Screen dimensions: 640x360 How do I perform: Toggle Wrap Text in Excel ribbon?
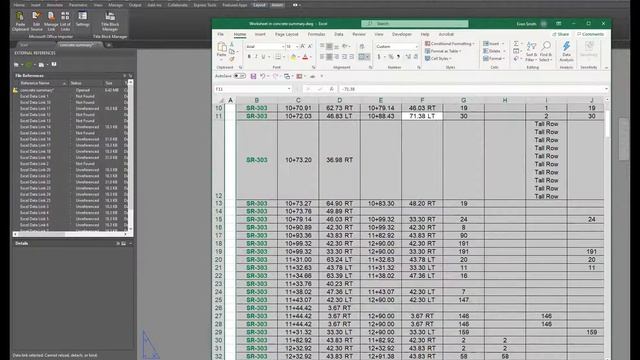point(362,47)
